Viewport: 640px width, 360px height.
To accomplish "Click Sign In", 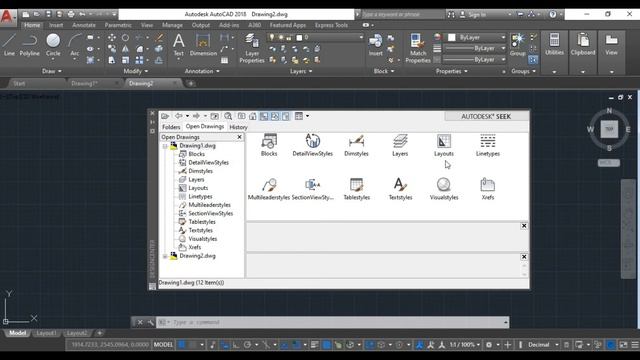I will [x=477, y=14].
